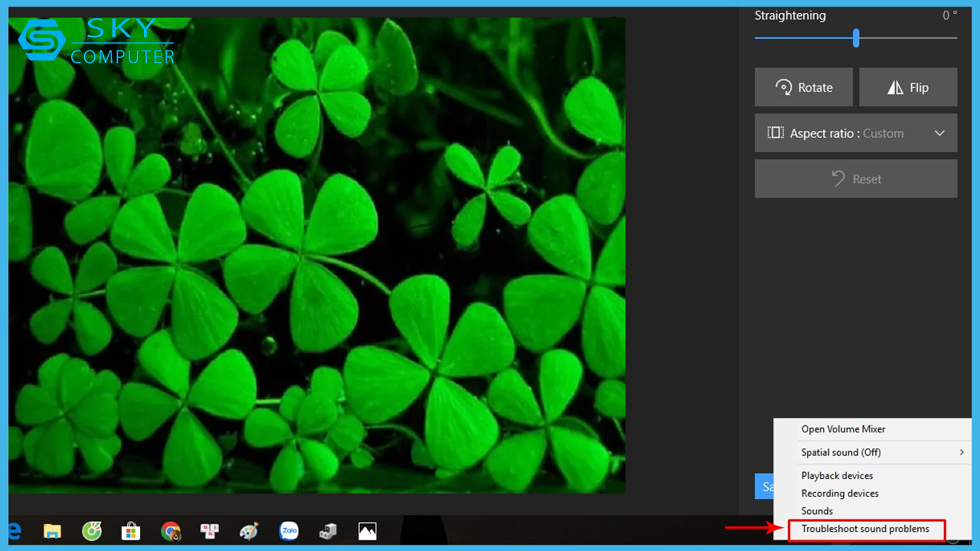Click the Edge browser taskbar icon
The image size is (980, 551).
click(x=14, y=531)
